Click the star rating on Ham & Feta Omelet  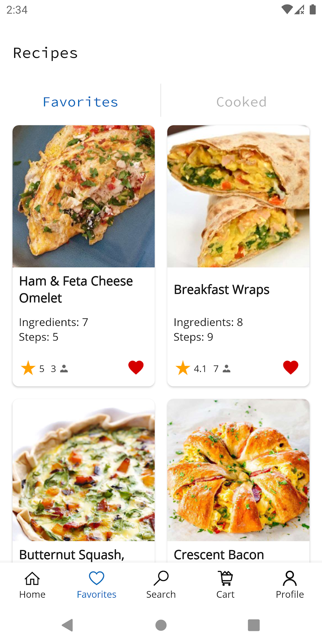tap(28, 368)
